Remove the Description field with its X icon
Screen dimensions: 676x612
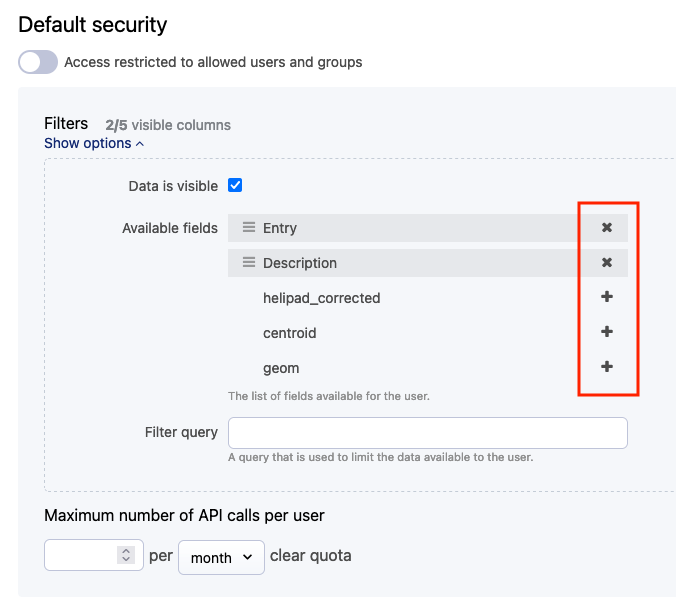606,263
